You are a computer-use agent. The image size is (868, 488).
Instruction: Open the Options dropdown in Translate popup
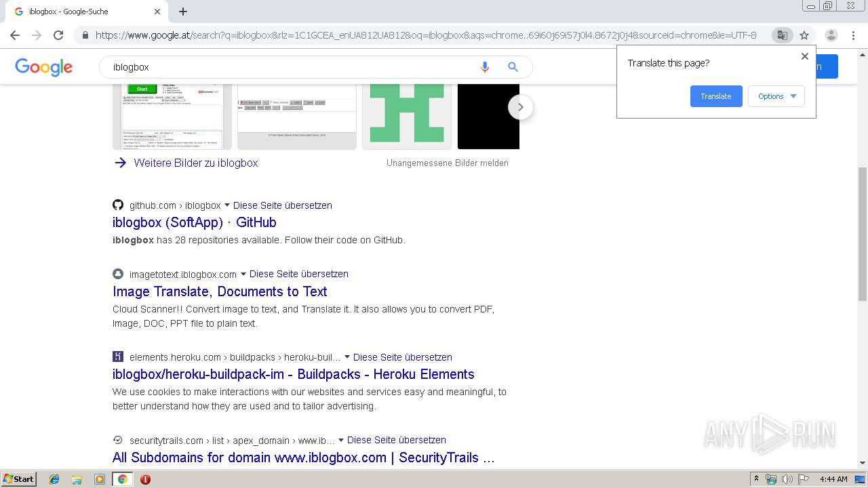click(776, 96)
